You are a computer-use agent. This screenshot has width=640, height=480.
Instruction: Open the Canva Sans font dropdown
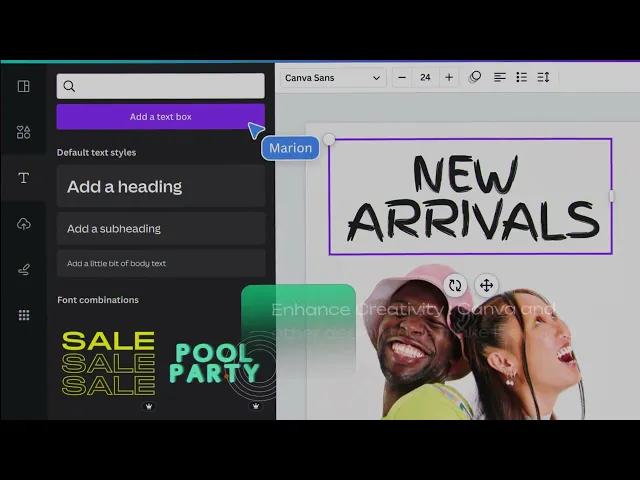point(333,78)
